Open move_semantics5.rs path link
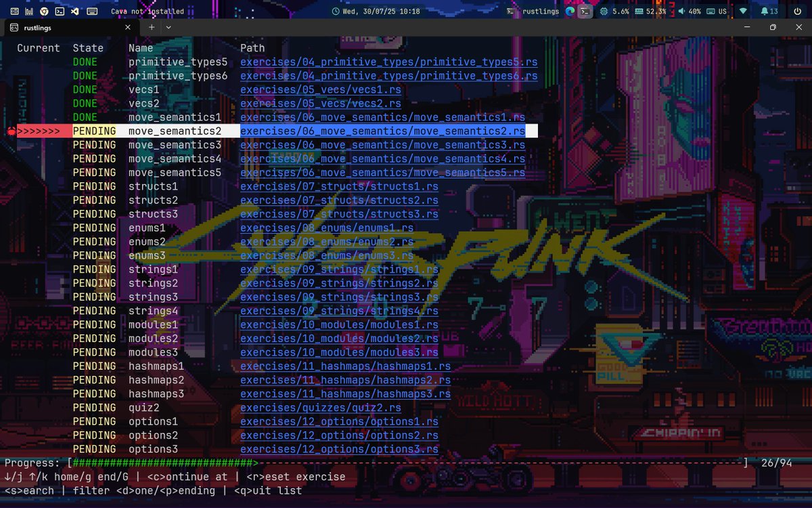The image size is (812, 508). click(383, 173)
